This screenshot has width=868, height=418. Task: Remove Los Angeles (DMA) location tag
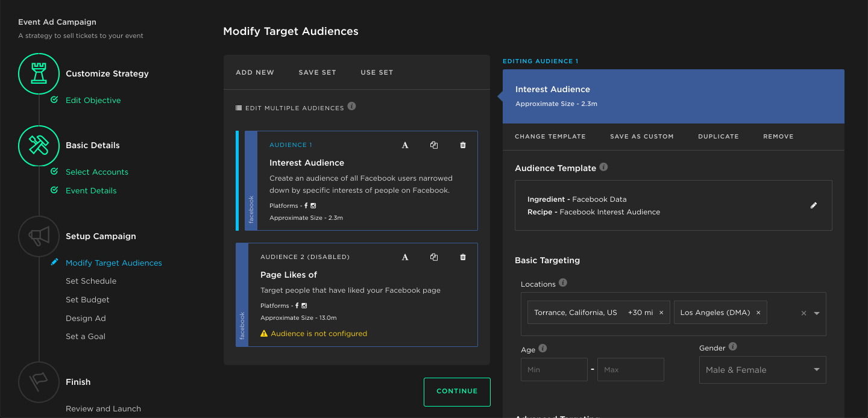(x=758, y=313)
